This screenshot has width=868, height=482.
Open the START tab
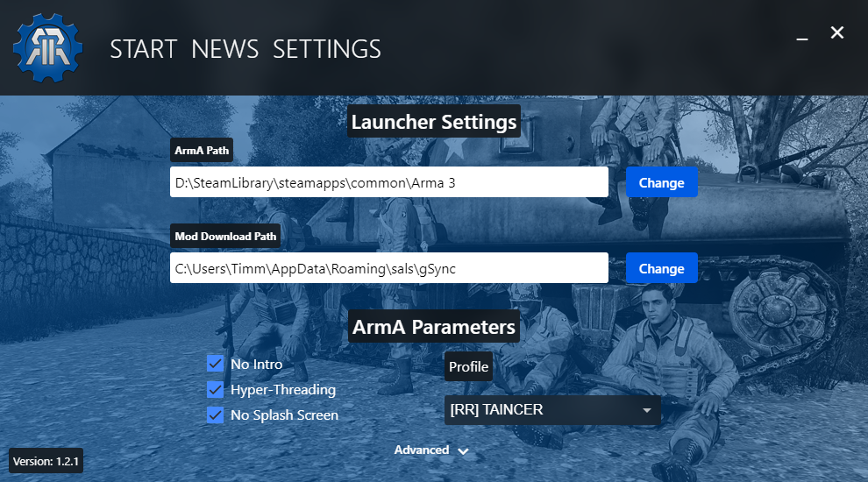[143, 49]
